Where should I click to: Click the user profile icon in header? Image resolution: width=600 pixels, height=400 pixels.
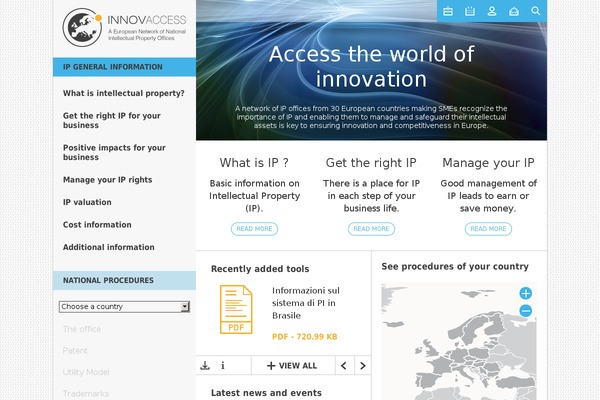(492, 11)
